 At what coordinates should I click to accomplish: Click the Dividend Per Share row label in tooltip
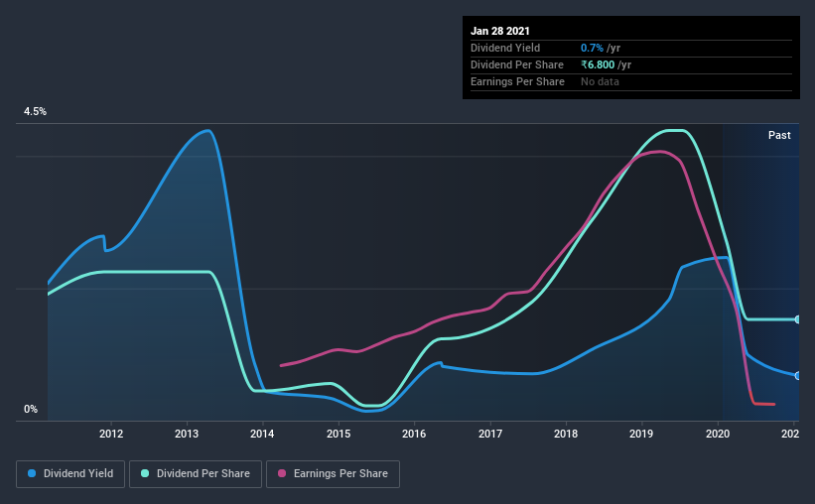click(x=516, y=64)
